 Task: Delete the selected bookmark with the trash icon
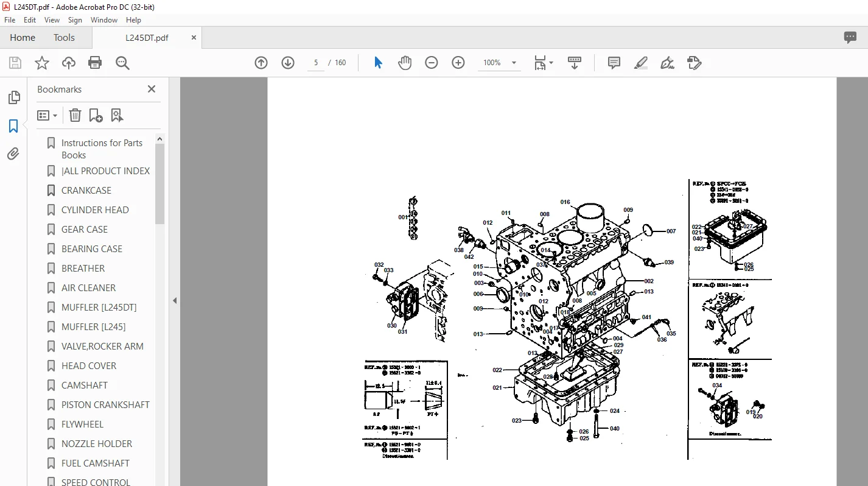pos(75,115)
